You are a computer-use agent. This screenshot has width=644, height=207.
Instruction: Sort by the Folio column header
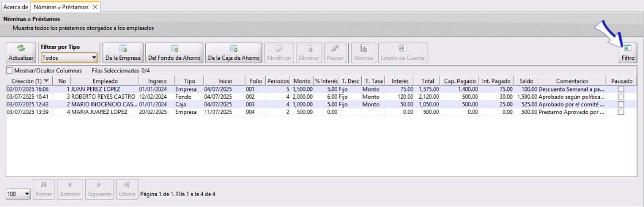(256, 80)
